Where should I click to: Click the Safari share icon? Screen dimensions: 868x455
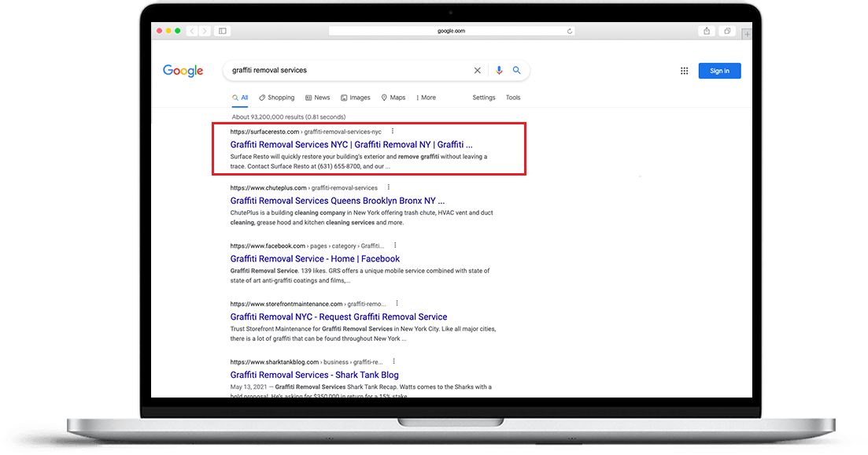[707, 31]
